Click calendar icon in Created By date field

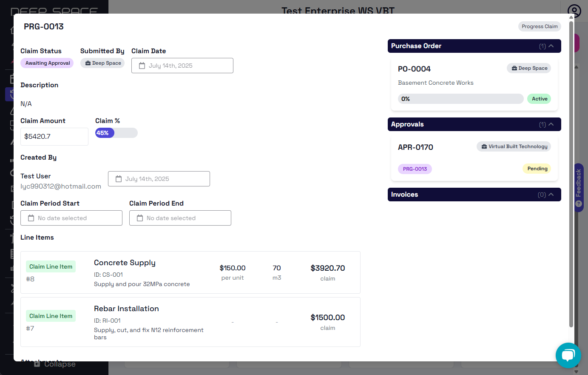(119, 179)
